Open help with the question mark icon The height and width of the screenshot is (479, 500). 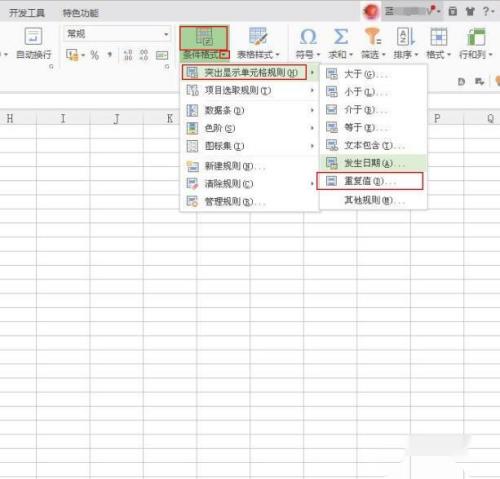[486, 11]
